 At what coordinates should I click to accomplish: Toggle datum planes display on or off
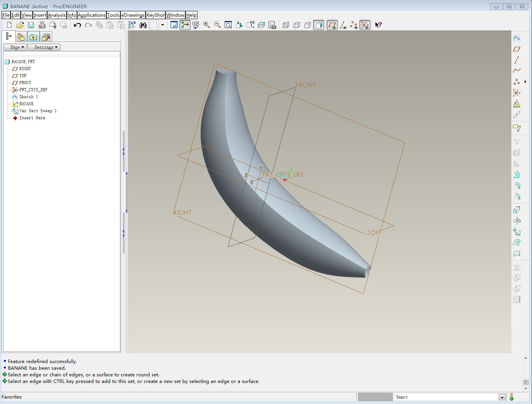point(332,25)
